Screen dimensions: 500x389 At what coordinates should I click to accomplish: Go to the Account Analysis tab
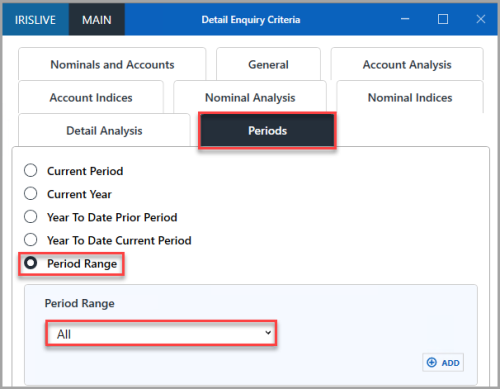(x=407, y=64)
